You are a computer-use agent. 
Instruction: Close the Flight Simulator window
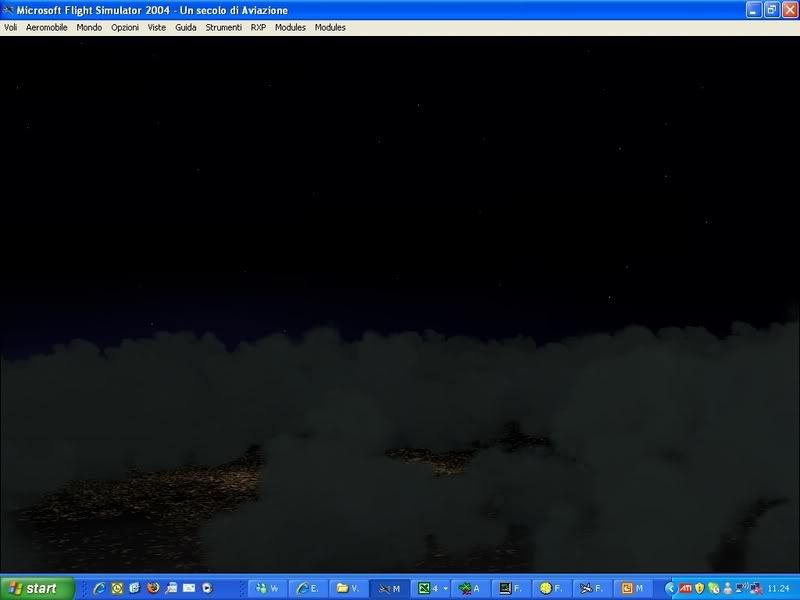point(790,10)
